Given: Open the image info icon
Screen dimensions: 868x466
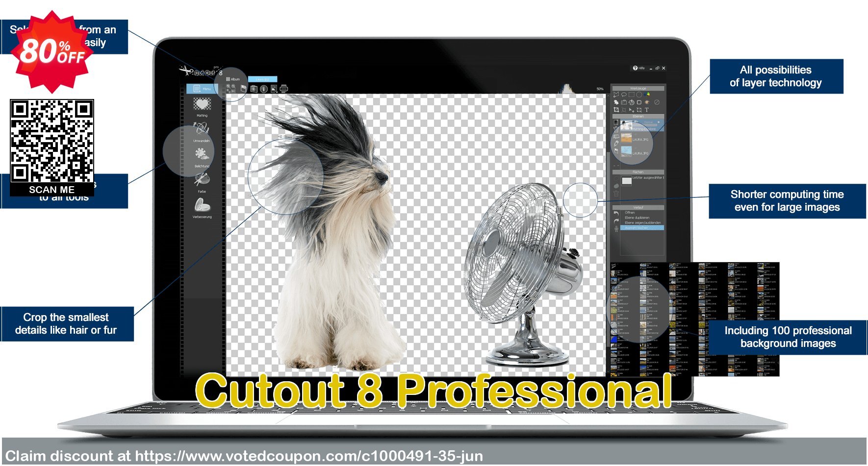Looking at the screenshot, I should 264,89.
